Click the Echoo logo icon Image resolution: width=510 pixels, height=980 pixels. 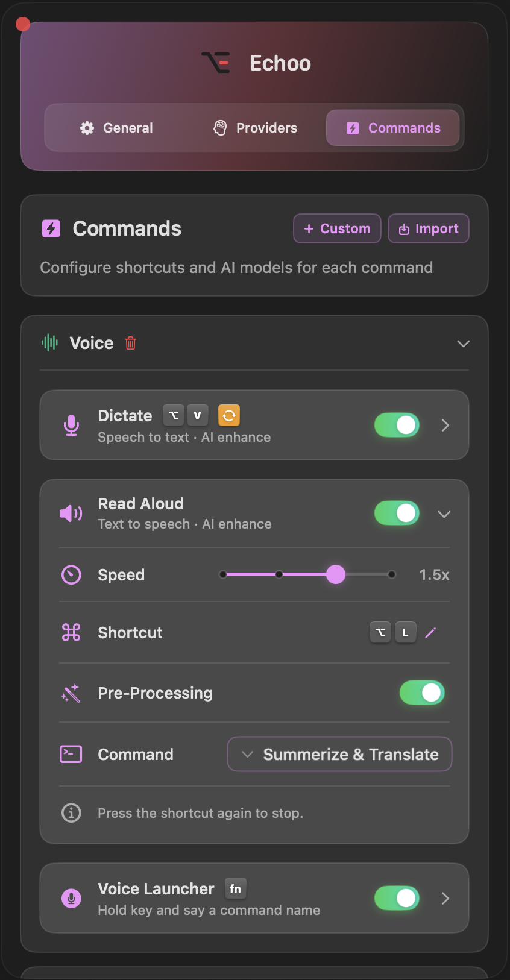[216, 63]
